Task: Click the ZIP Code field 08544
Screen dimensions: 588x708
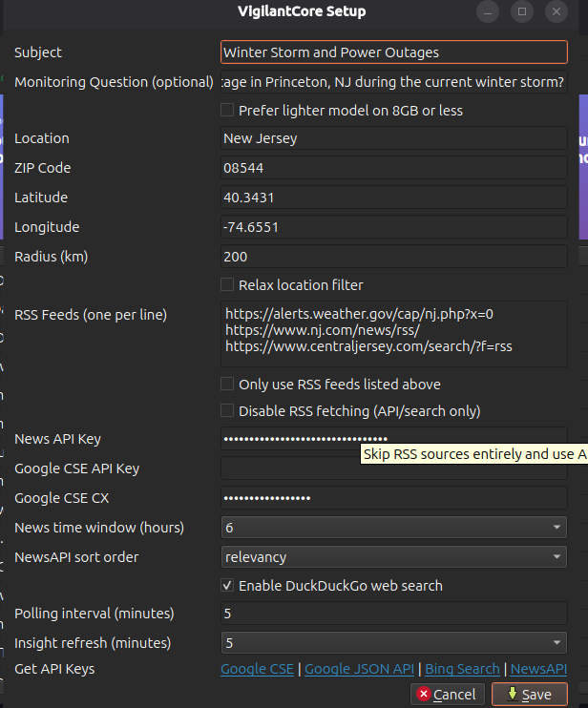Action: pyautogui.click(x=394, y=168)
